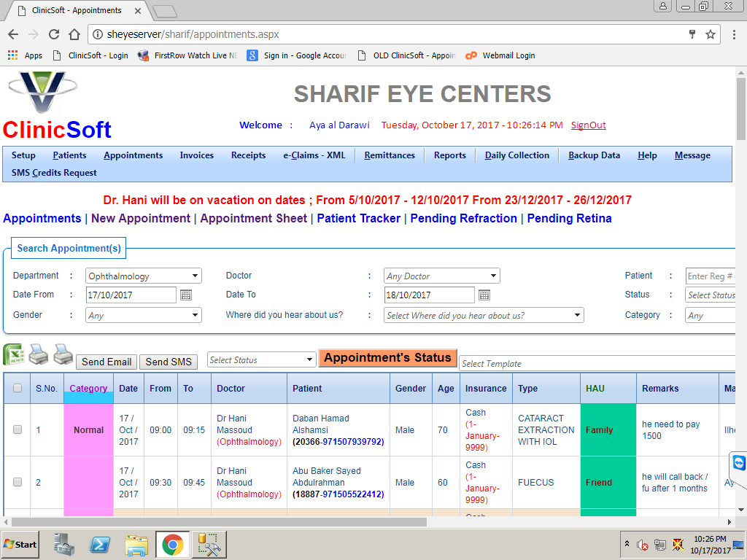This screenshot has height=560, width=747.
Task: Reload the page with the refresh icon
Action: 54,34
